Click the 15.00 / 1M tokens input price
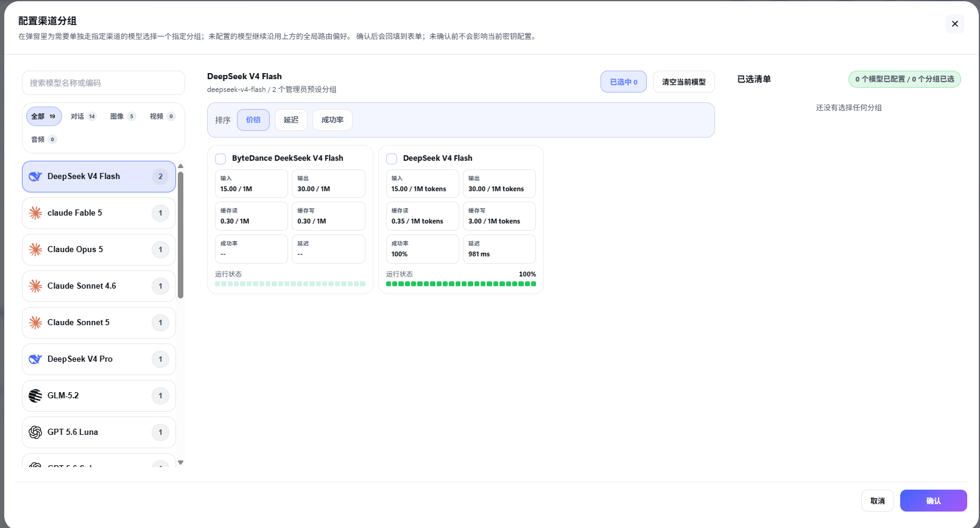 [419, 189]
